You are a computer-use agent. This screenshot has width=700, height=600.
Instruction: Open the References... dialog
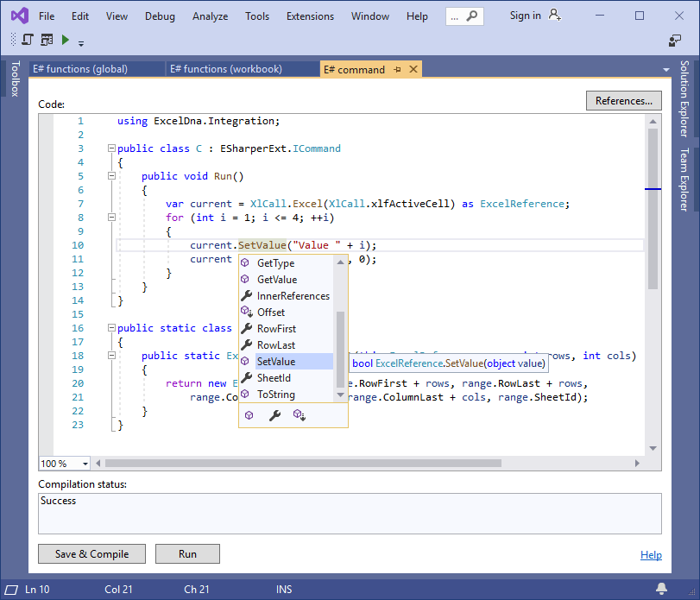coord(623,101)
